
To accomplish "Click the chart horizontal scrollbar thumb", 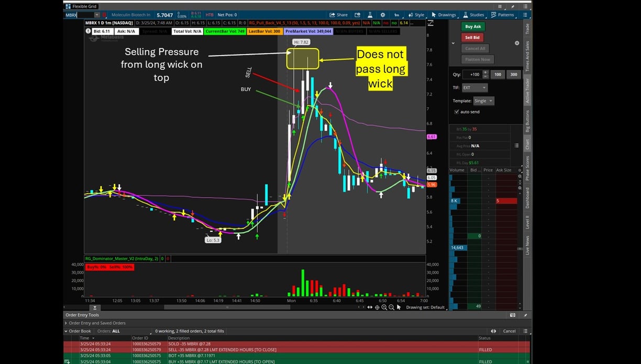I will (227, 308).
